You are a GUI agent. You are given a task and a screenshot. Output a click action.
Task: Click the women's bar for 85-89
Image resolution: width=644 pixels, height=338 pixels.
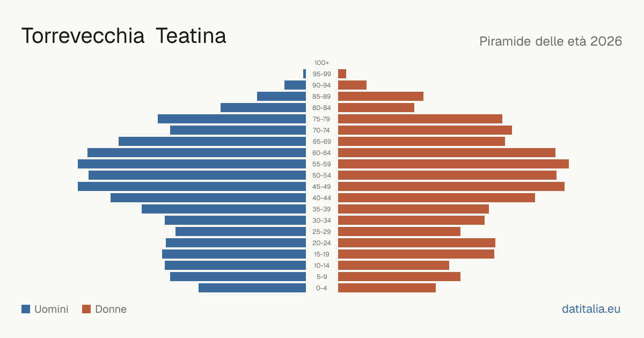pyautogui.click(x=380, y=97)
